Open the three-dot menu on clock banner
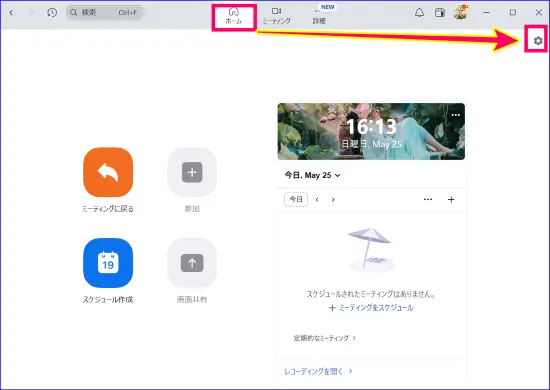Viewport: 550px width, 390px height. [x=456, y=115]
